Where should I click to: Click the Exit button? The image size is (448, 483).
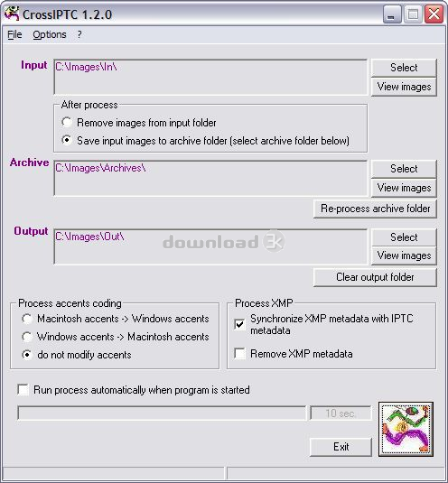(x=341, y=447)
